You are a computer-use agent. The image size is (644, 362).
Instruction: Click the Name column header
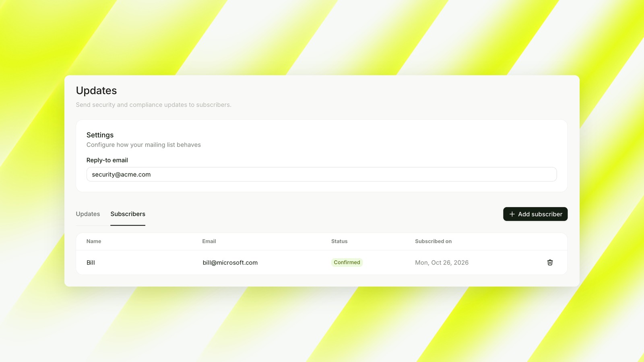pos(94,241)
